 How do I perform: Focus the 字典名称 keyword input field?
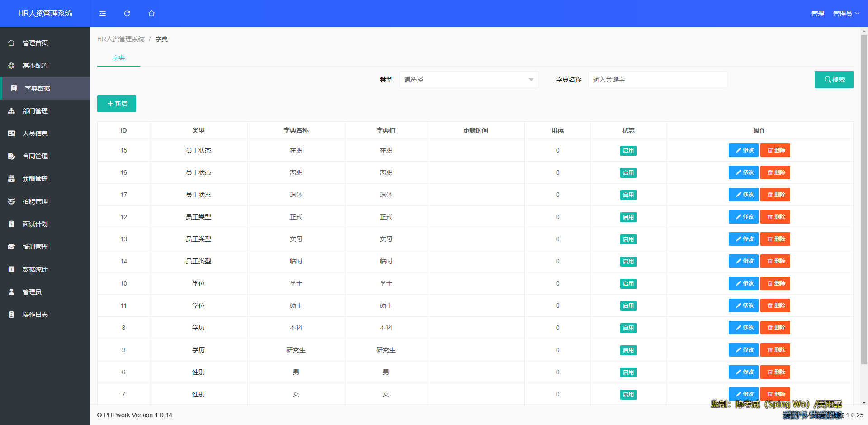pos(657,80)
